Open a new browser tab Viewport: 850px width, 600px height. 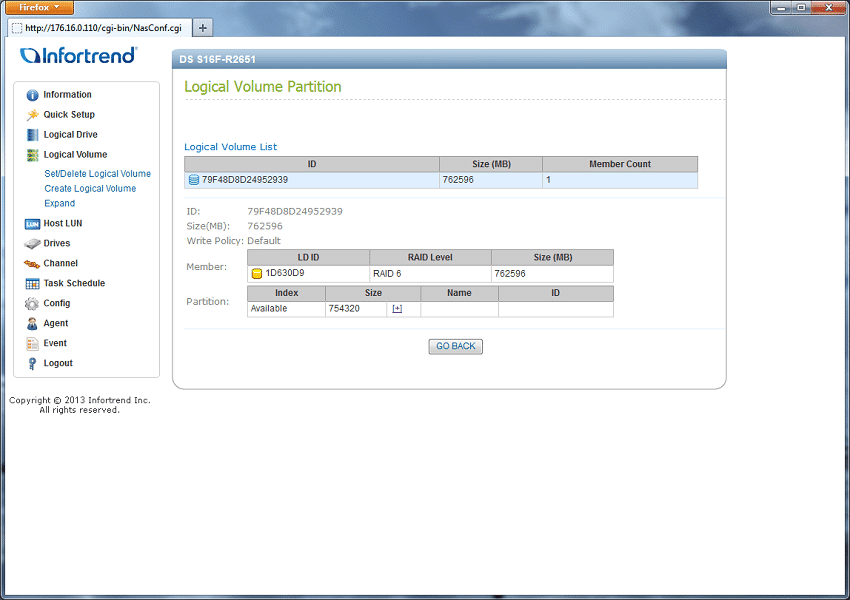(x=202, y=28)
